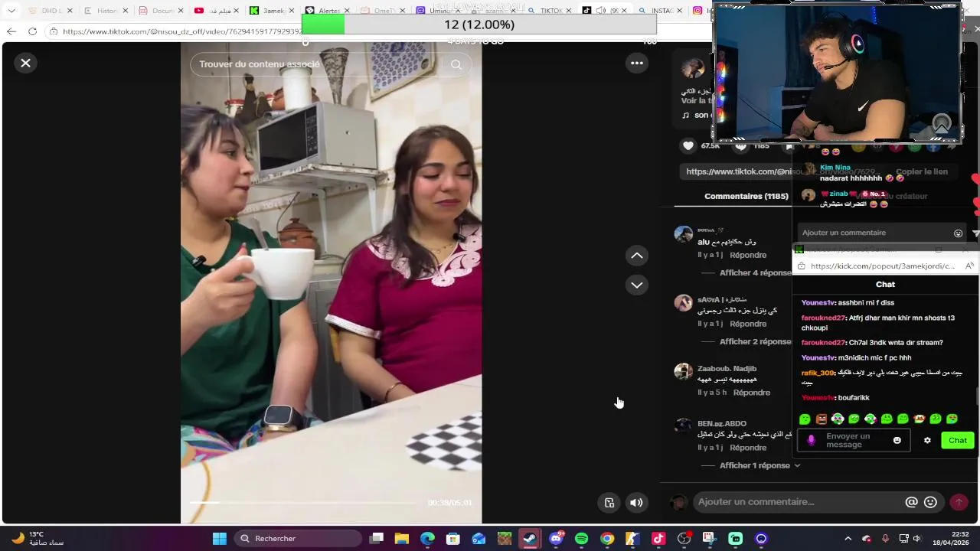Viewport: 980px width, 551px height.
Task: Switch to the 3amekjordi Kick browser tab
Action: coord(273,11)
